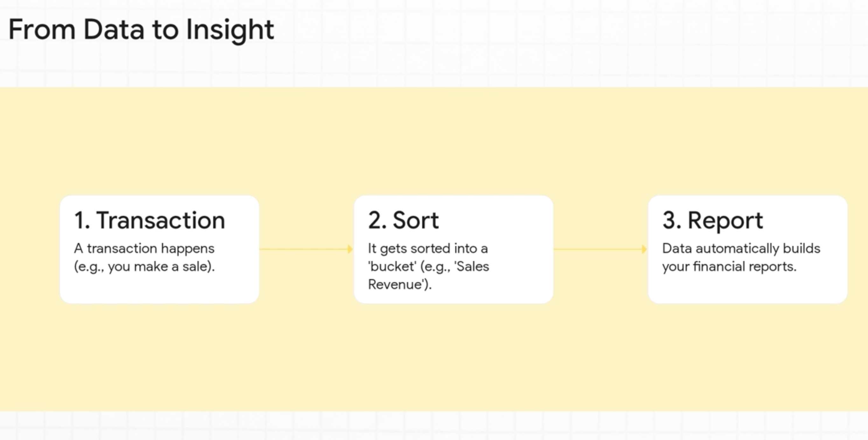The height and width of the screenshot is (440, 868).
Task: Click the yellow background panel below the cards
Action: click(x=434, y=358)
